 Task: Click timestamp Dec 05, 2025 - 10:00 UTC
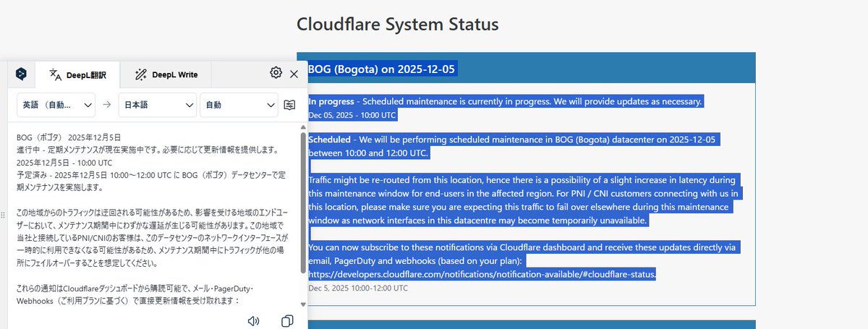click(352, 115)
